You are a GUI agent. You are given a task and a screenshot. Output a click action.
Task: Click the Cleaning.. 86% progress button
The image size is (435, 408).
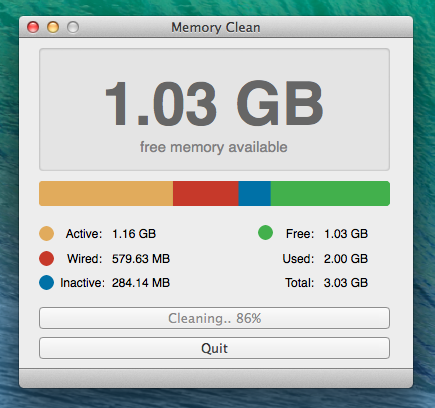(x=214, y=318)
